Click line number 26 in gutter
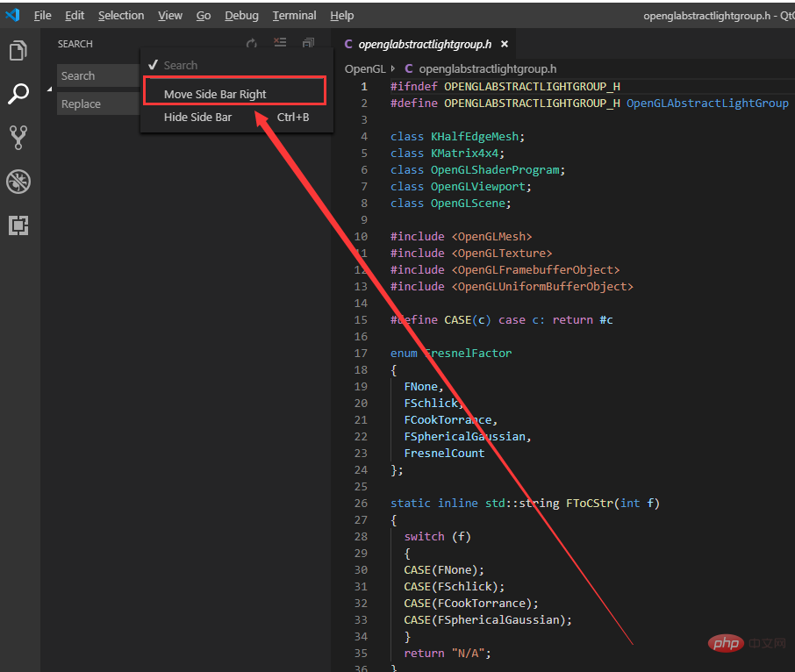This screenshot has height=672, width=795. 361,504
